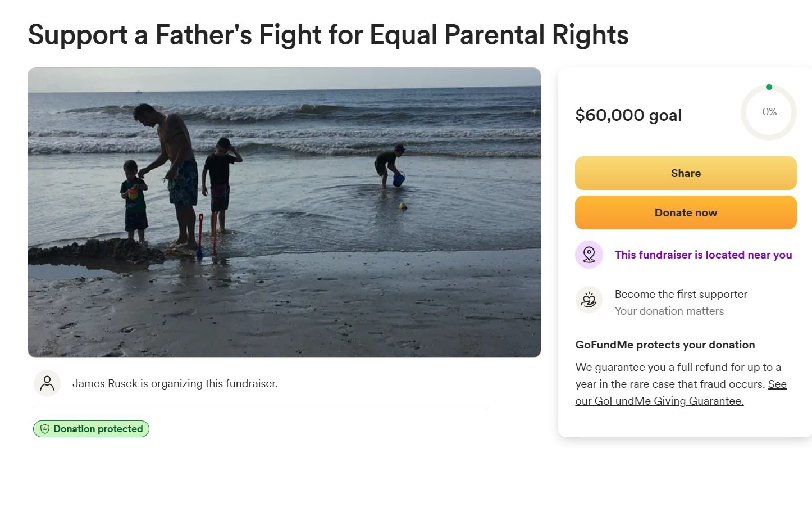The width and height of the screenshot is (812, 507).
Task: Click the James Rusek organizer line
Action: (175, 383)
